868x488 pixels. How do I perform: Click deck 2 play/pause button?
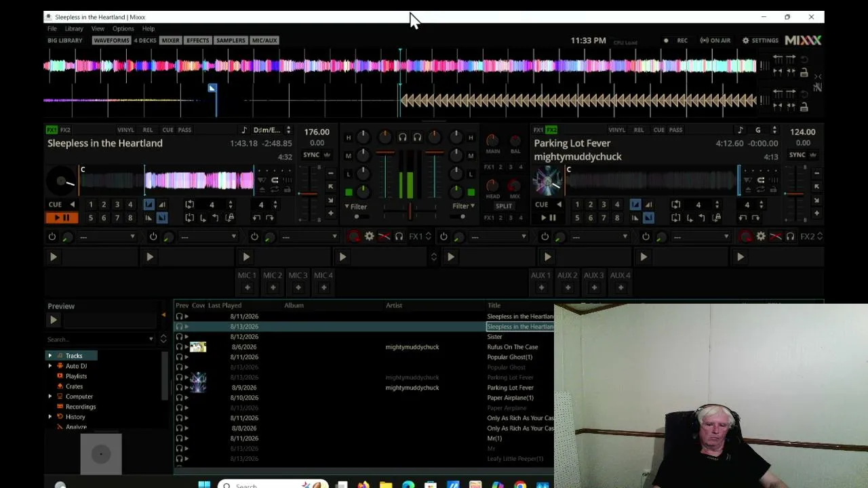[x=548, y=218]
